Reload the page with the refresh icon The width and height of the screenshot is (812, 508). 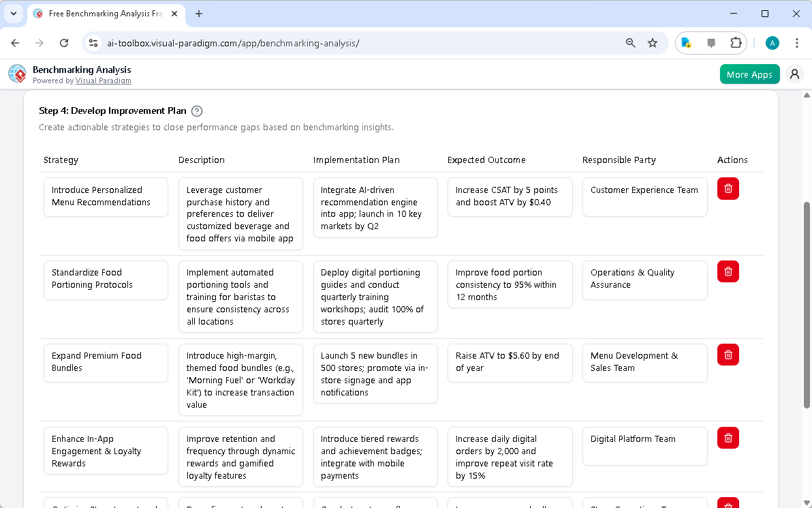tap(64, 42)
